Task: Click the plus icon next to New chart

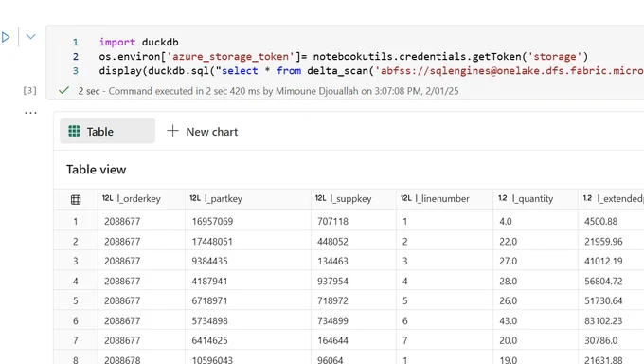Action: [173, 131]
